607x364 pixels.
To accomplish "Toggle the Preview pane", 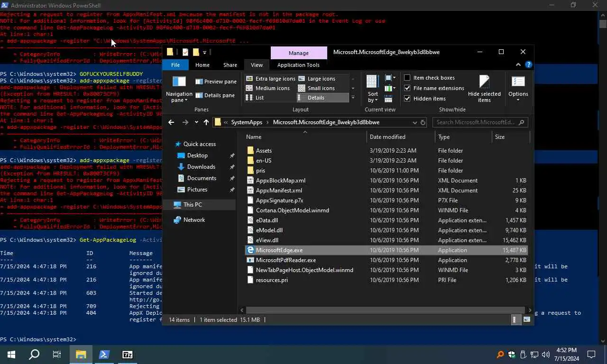I will click(216, 82).
